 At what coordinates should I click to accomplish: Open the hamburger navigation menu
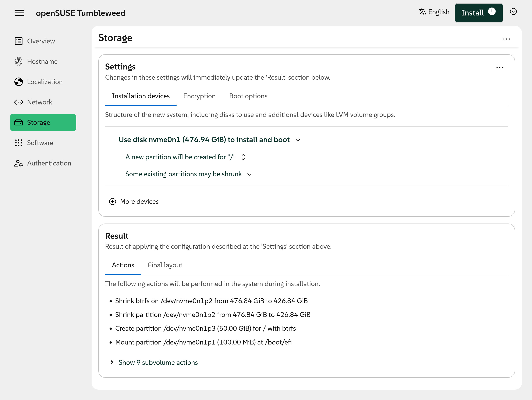pyautogui.click(x=19, y=13)
